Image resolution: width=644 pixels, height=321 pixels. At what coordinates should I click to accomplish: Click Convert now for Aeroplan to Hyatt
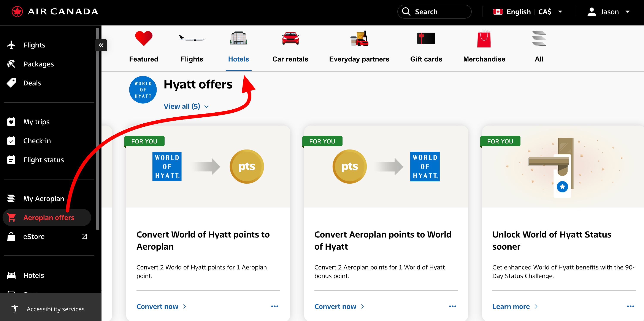coord(339,307)
